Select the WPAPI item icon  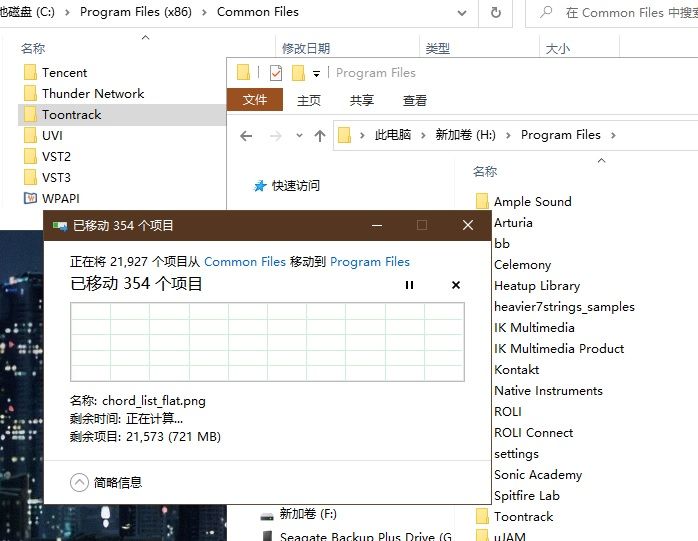pos(30,198)
